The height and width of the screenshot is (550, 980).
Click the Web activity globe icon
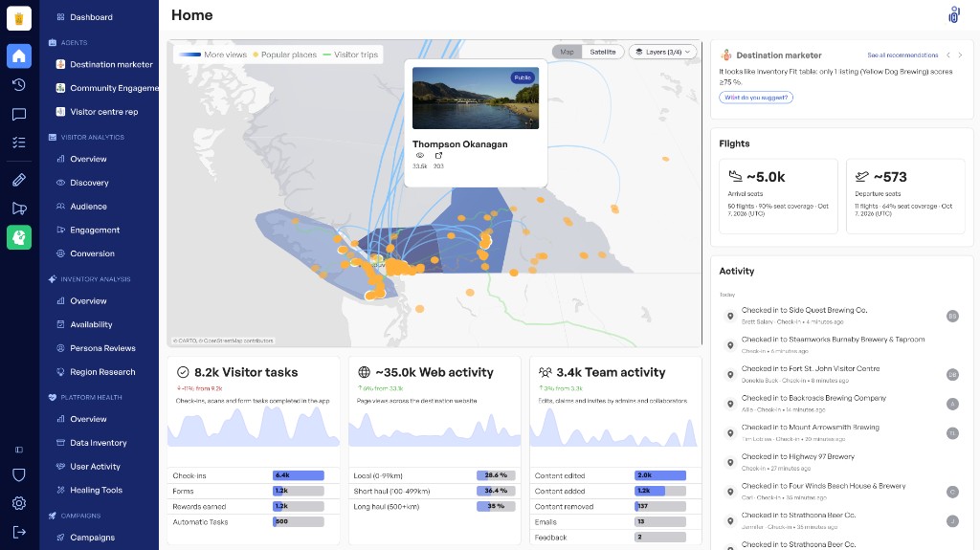coord(364,372)
